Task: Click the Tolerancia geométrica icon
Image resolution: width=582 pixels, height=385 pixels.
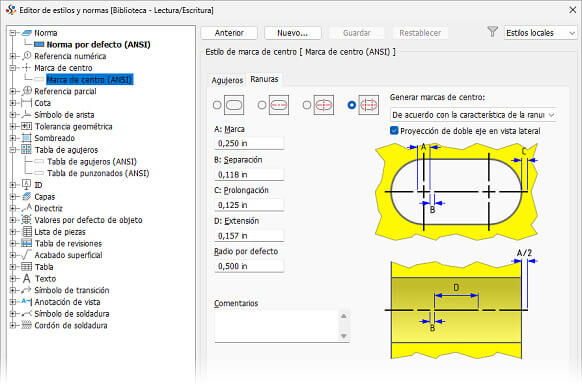Action: click(x=26, y=126)
